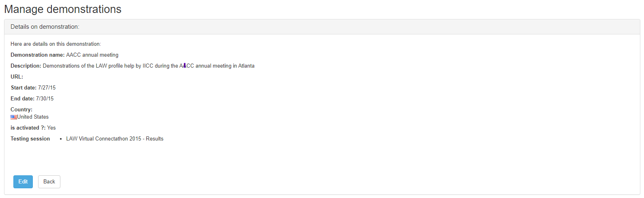Click the 7/30/15 end date value

[x=45, y=99]
